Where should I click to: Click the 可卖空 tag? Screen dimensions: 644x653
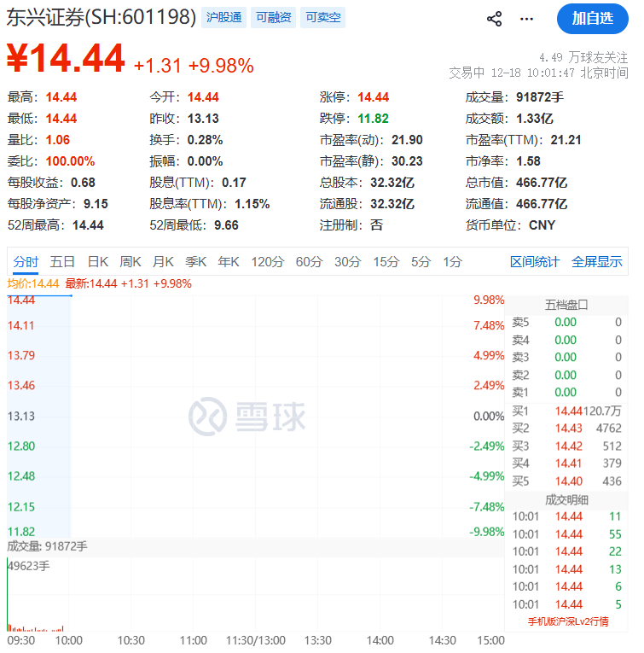point(323,17)
